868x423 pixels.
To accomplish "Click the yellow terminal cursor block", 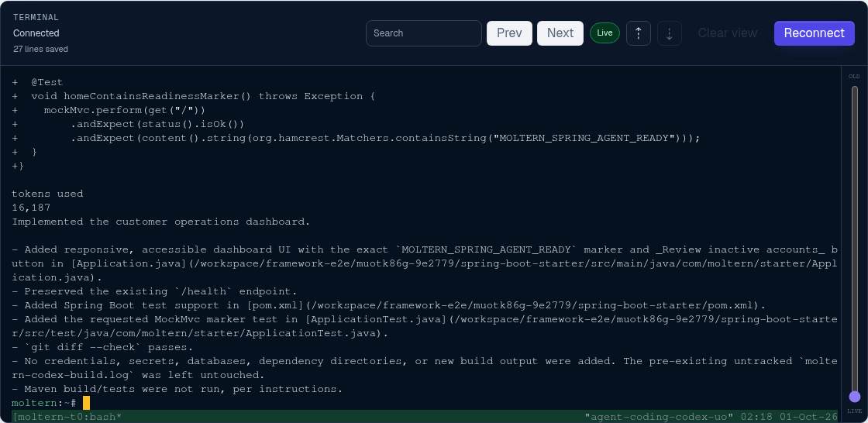I will pos(86,403).
